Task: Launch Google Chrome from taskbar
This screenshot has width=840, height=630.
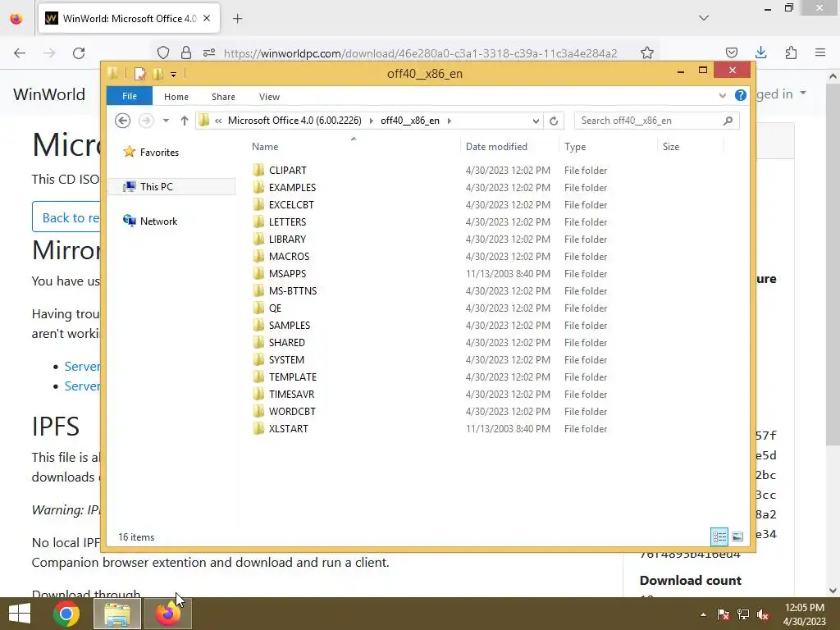Action: [66, 614]
